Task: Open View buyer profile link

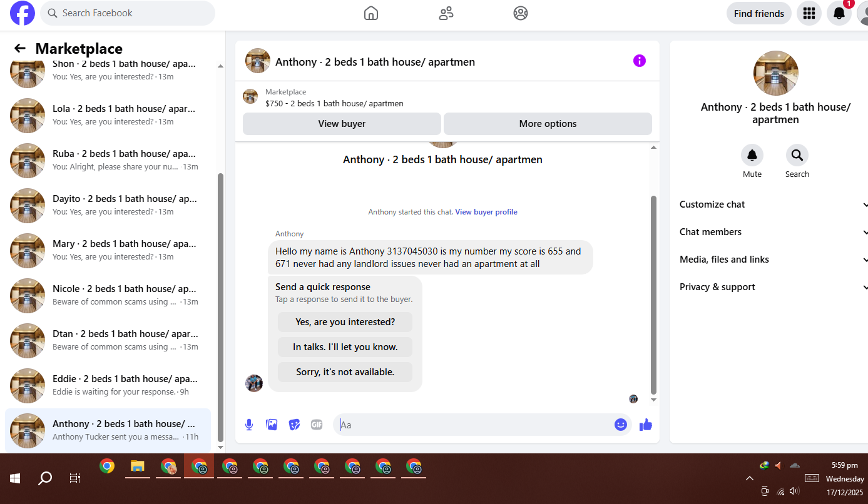Action: pos(486,212)
